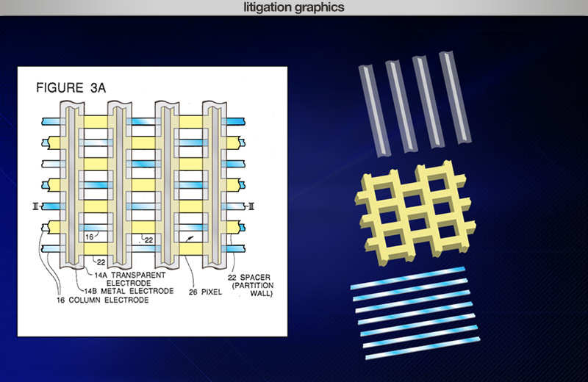Click the boxed "16" callout inside the diagram
The image size is (588, 382).
pyautogui.click(x=87, y=237)
